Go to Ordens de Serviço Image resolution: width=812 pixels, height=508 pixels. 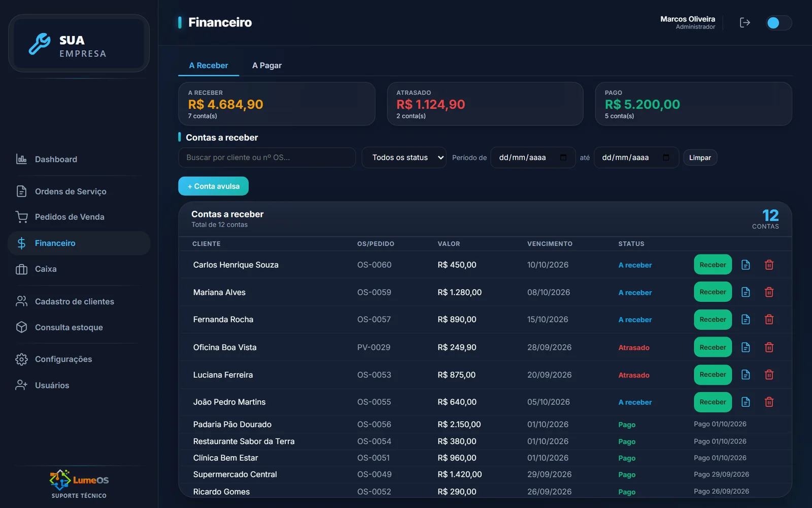click(x=79, y=191)
